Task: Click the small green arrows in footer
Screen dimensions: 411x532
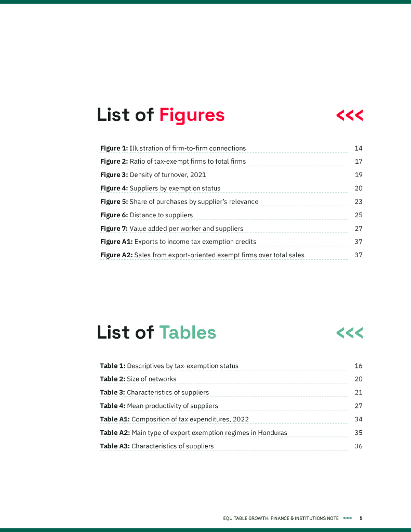Action: click(347, 518)
